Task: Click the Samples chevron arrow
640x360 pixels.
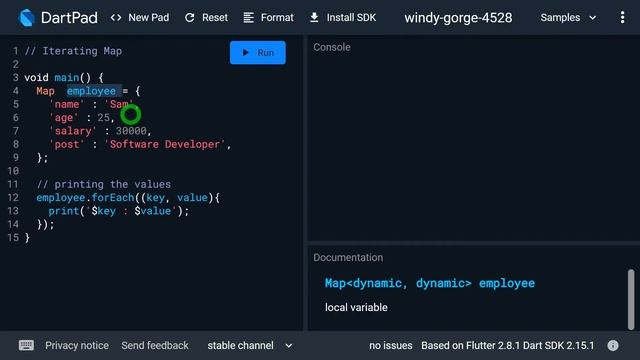Action: [x=593, y=18]
